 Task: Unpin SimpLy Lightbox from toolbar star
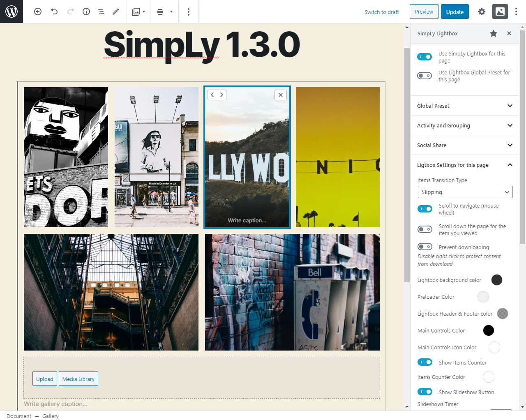click(x=494, y=33)
